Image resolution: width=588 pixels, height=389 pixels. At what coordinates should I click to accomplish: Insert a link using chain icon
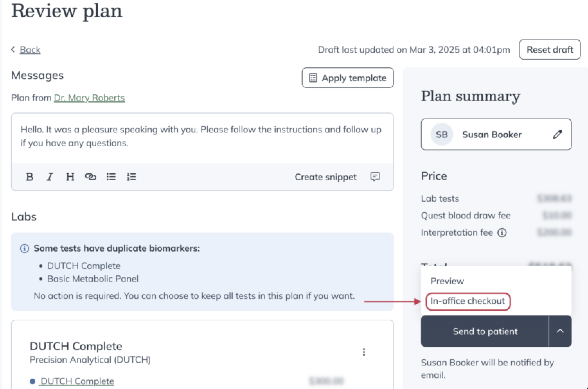pyautogui.click(x=90, y=177)
